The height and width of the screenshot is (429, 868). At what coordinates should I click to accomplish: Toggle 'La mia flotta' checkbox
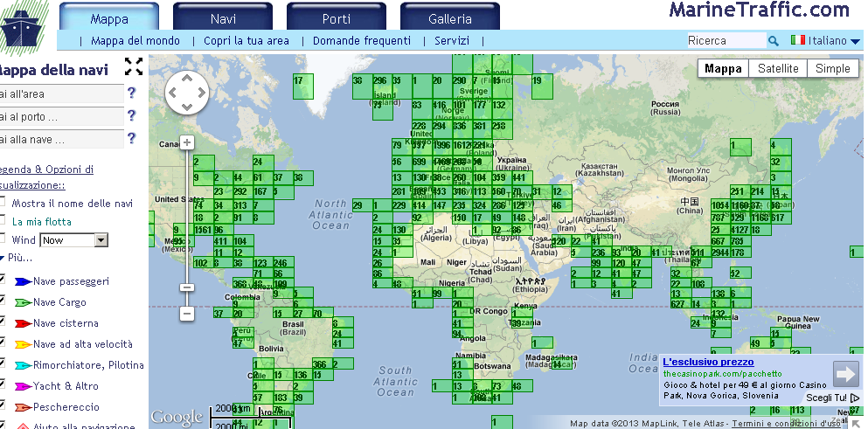(x=3, y=220)
